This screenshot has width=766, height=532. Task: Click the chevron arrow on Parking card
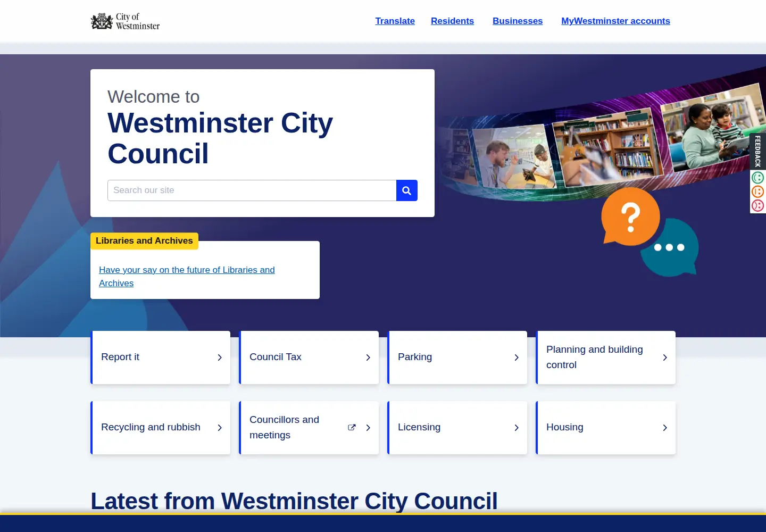pos(517,358)
